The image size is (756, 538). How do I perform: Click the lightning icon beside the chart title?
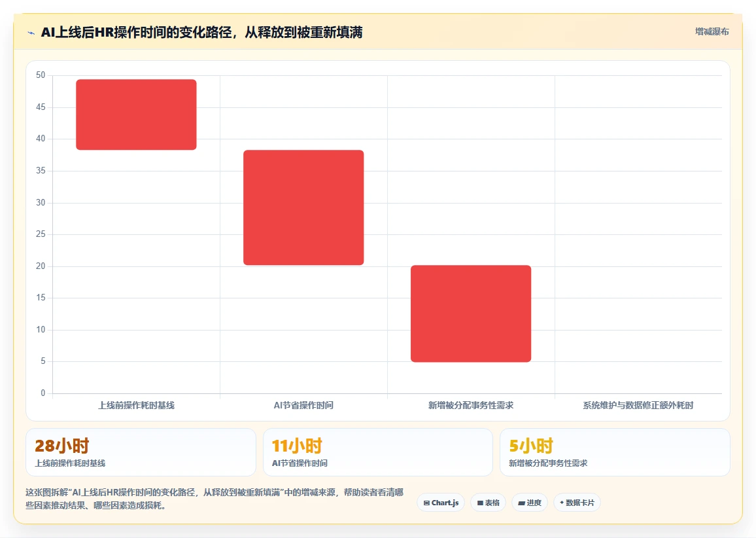(x=31, y=33)
